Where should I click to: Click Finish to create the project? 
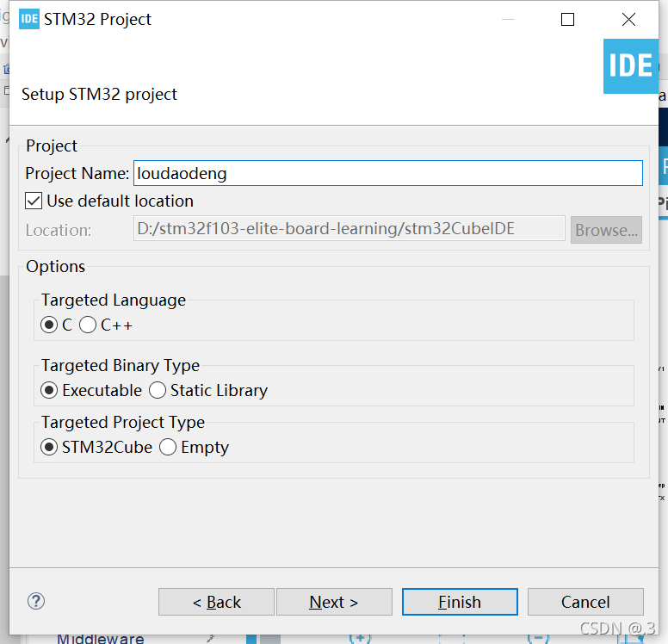pyautogui.click(x=460, y=602)
